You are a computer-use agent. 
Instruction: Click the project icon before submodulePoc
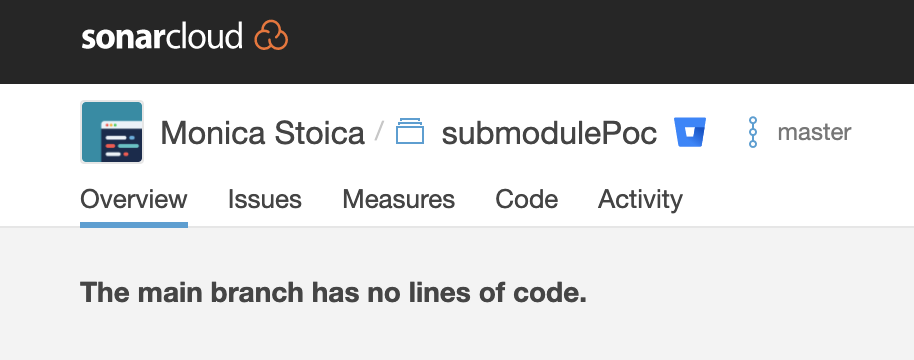tap(410, 131)
